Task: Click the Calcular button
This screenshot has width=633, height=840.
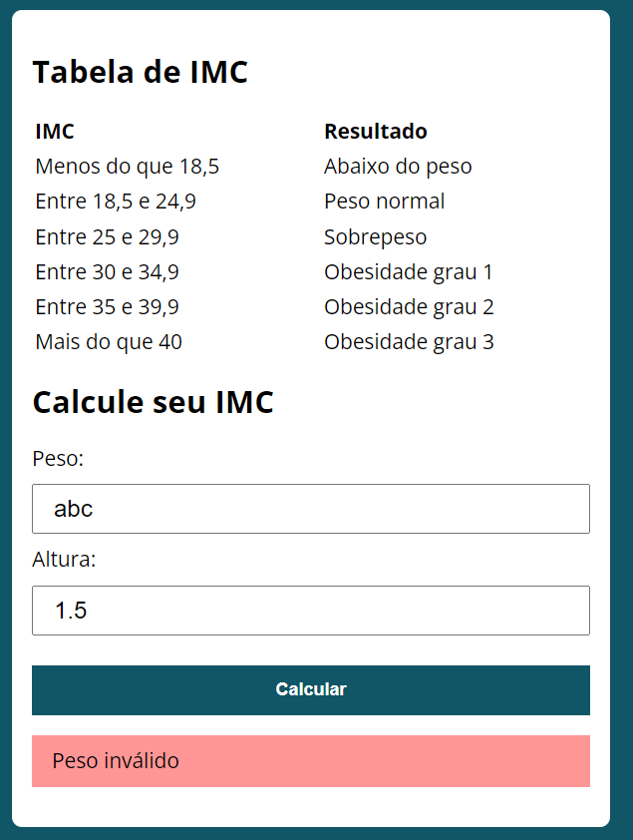Action: 310,689
